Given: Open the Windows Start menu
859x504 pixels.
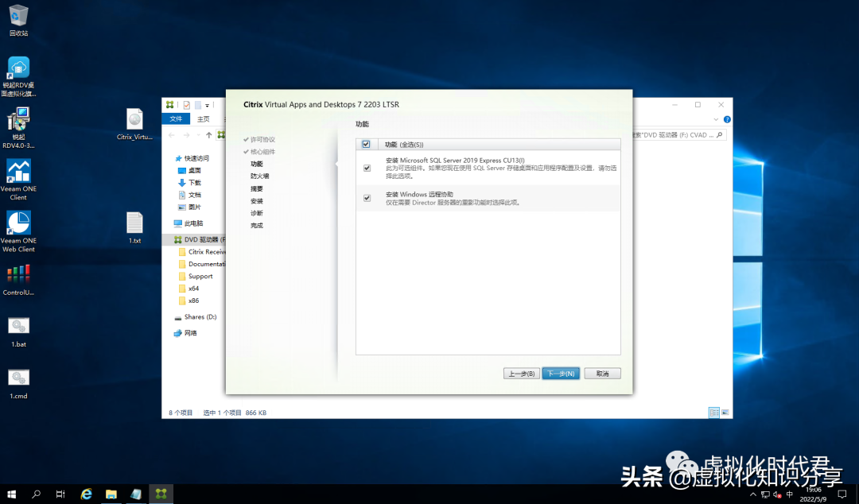Looking at the screenshot, I should tap(11, 494).
